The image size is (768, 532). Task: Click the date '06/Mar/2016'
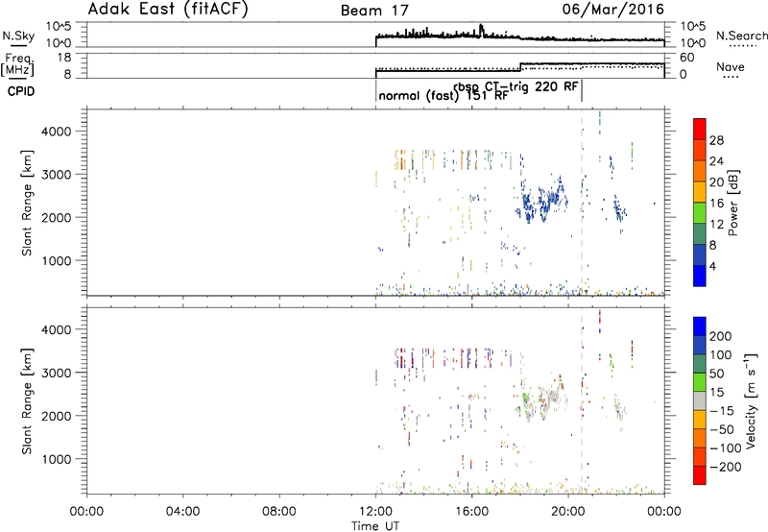click(x=612, y=9)
